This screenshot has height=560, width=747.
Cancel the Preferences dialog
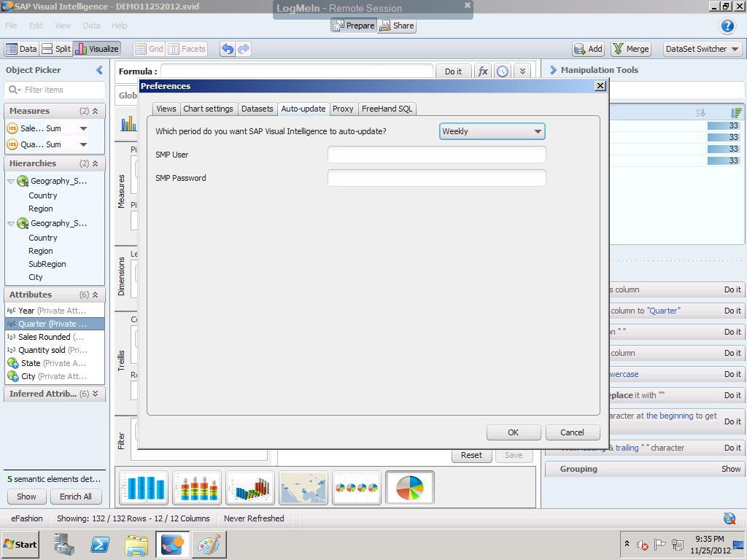click(573, 432)
